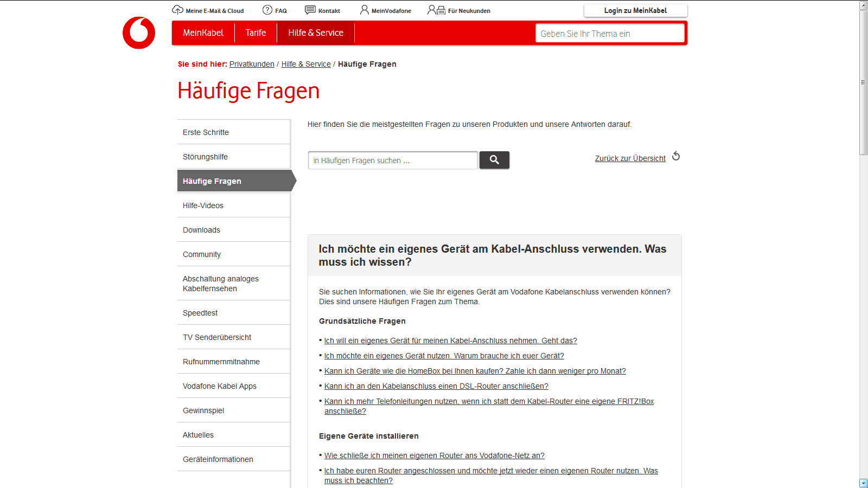This screenshot has height=488, width=868.
Task: Click the Für Neukunden text link
Action: point(469,11)
